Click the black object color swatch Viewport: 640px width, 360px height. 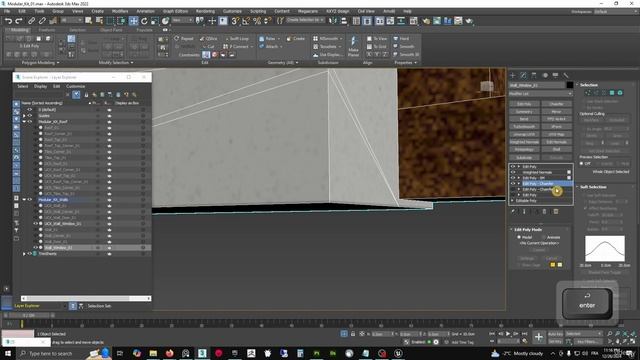point(569,85)
